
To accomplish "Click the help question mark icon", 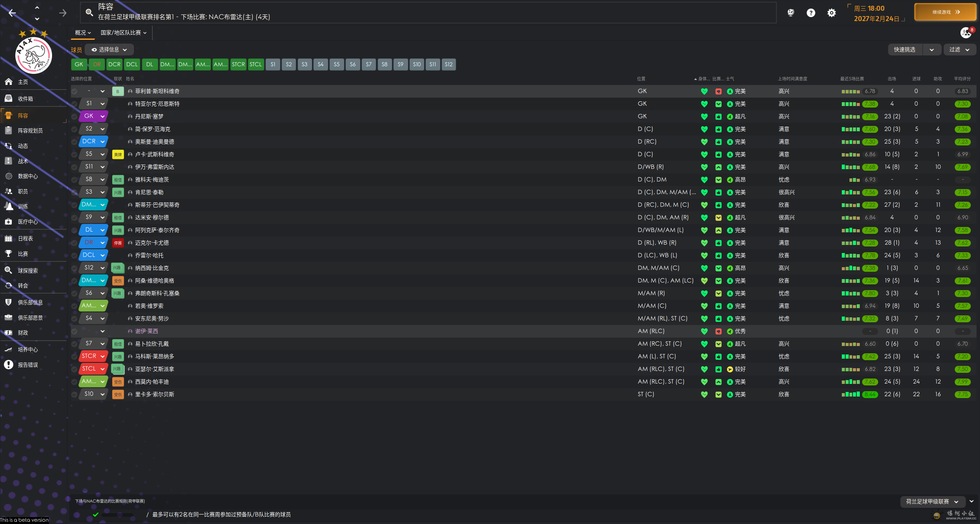I will (x=811, y=13).
